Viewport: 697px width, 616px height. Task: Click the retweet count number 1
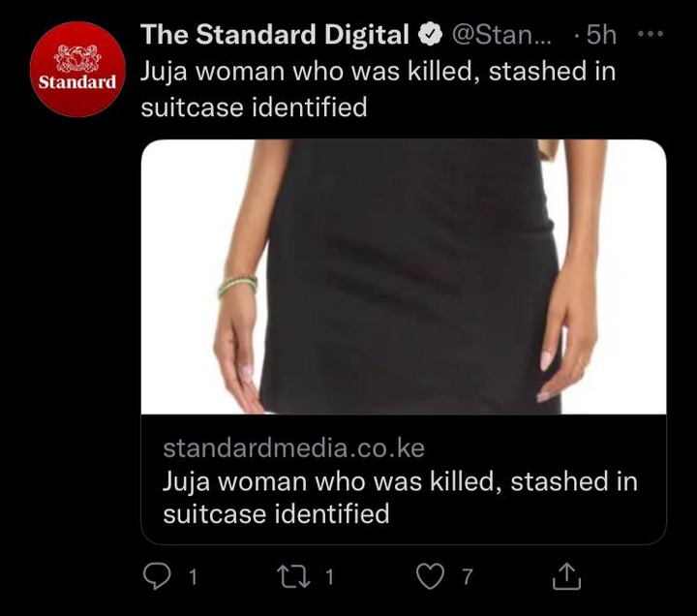[329, 577]
